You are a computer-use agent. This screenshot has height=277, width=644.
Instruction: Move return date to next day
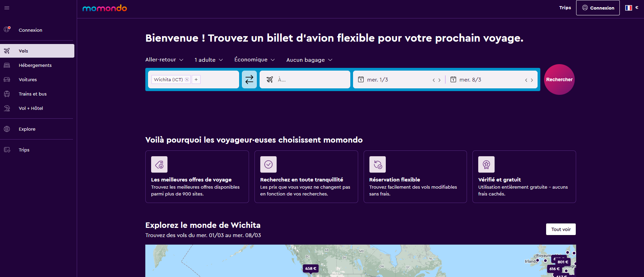coord(532,80)
